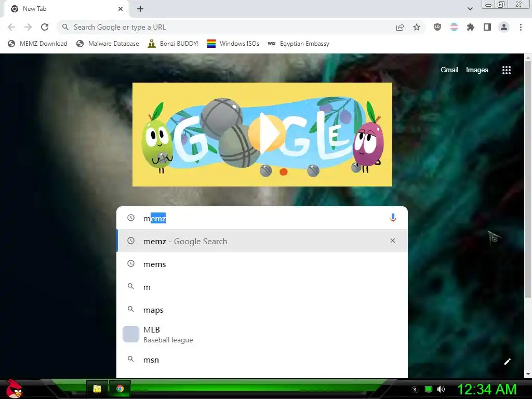
Task: Select the mems history suggestion
Action: [262, 264]
